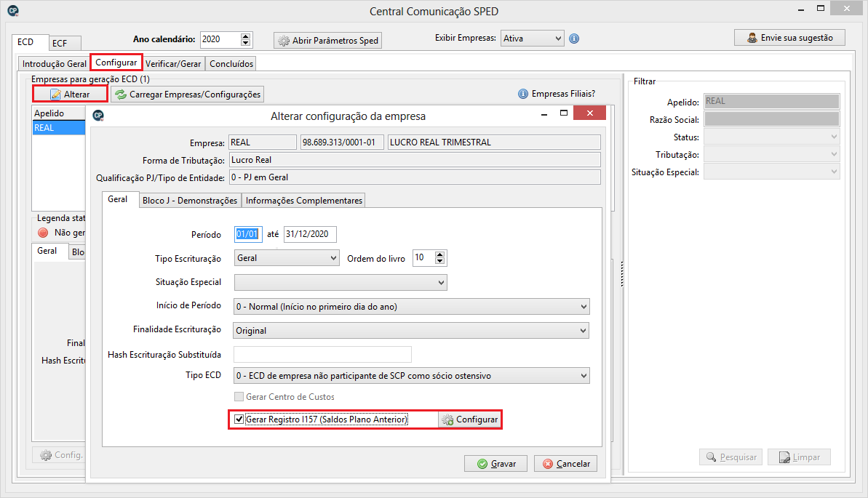Image resolution: width=868 pixels, height=498 pixels.
Task: Open Bloco J - Demonstrações tab
Action: point(190,201)
